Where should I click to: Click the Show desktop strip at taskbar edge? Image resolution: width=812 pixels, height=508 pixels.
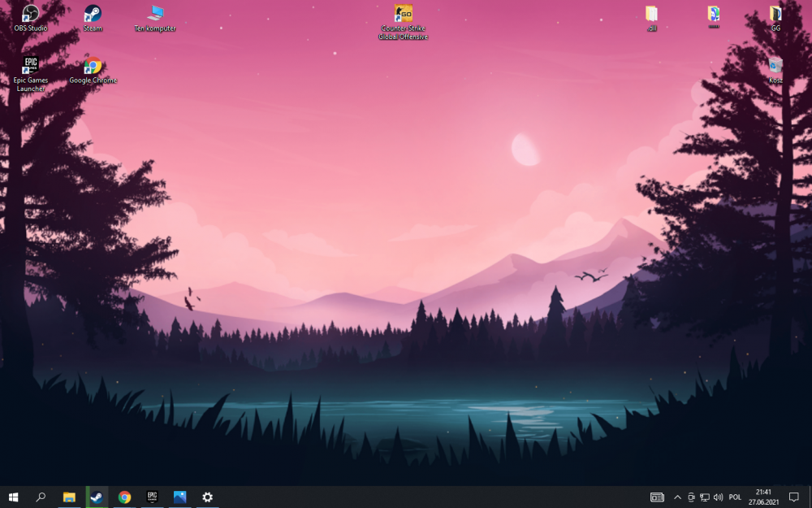810,497
